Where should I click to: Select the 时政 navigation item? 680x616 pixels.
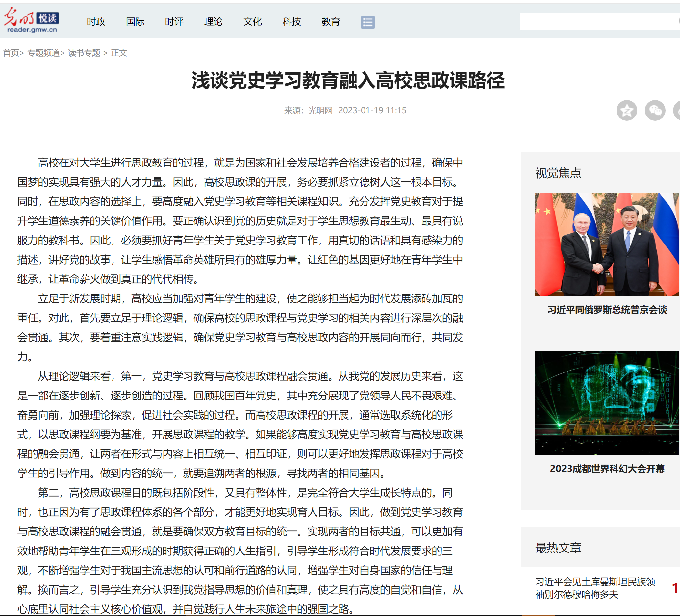pos(96,22)
